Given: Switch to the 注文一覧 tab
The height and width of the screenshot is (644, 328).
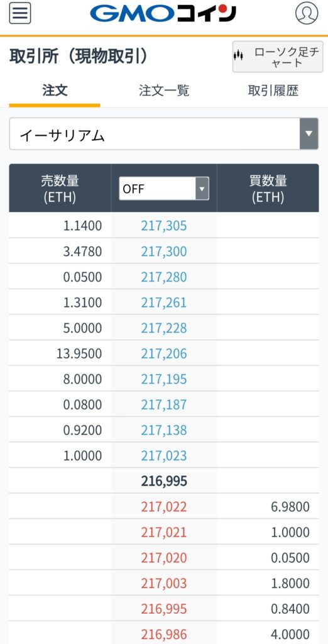Looking at the screenshot, I should click(x=164, y=91).
